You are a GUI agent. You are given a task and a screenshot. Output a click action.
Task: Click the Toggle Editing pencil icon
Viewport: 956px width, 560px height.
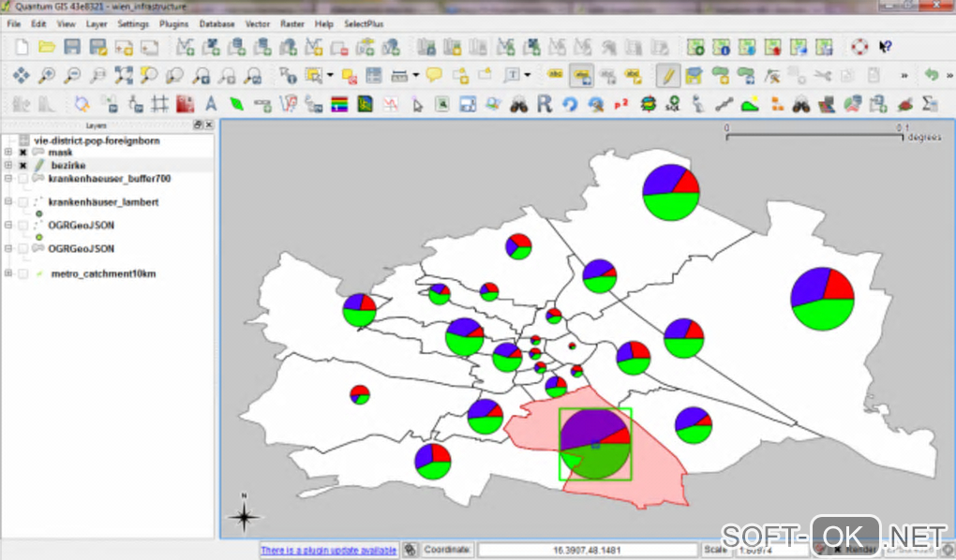point(668,76)
